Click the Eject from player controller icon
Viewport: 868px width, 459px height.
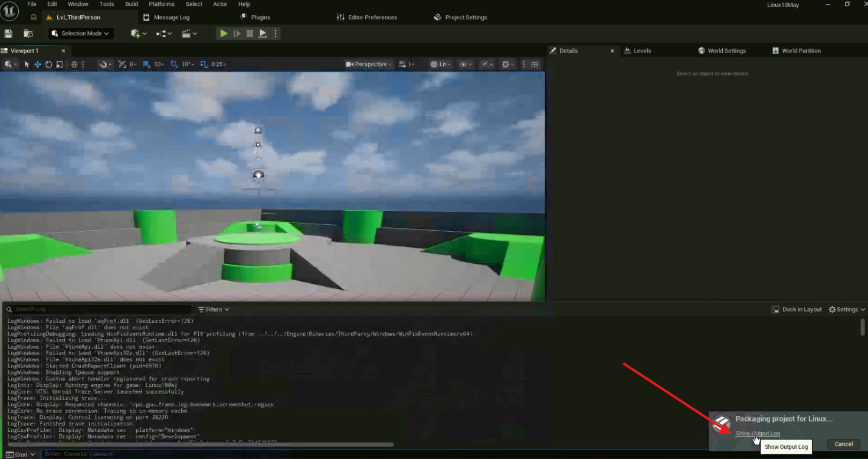pos(263,34)
